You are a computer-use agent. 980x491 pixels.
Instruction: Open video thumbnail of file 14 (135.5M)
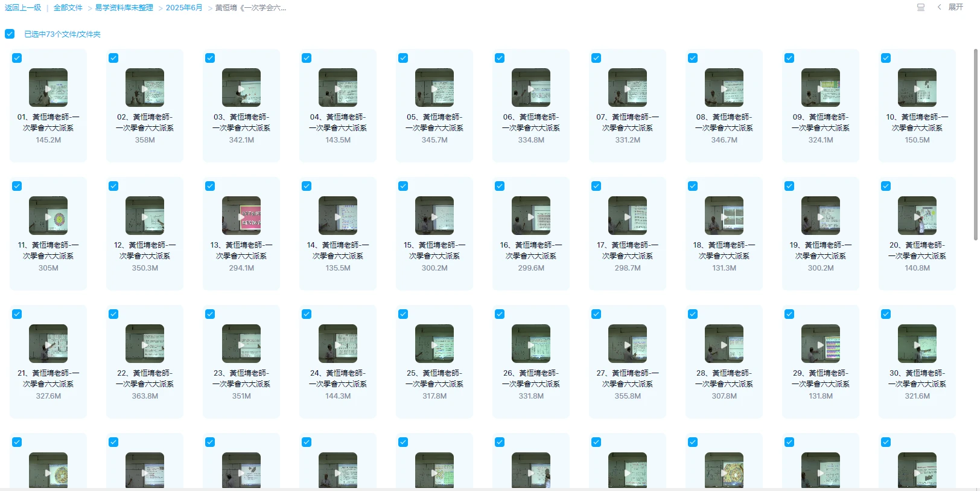click(338, 216)
